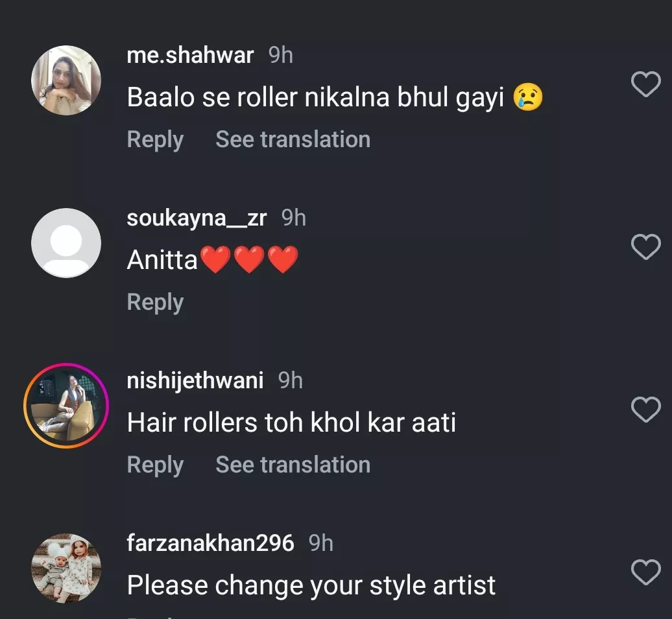Heart farzanakhan296's style artist comment
This screenshot has width=672, height=619.
click(x=645, y=572)
